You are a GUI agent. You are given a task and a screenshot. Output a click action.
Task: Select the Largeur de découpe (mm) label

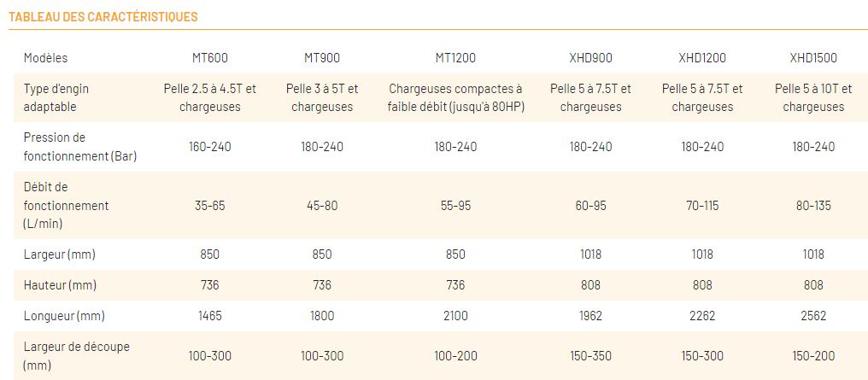pos(76,355)
